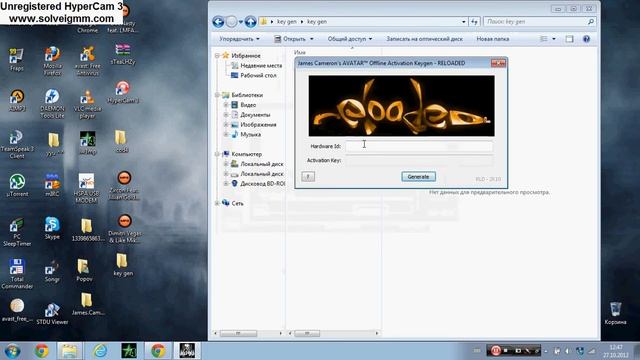The height and width of the screenshot is (360, 640).
Task: Click the Windows Start orb
Action: click(12, 351)
